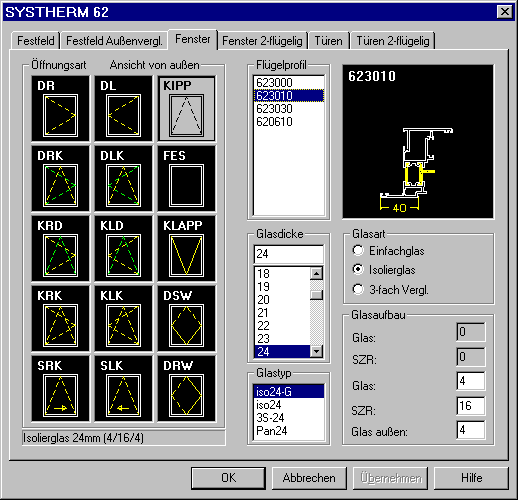Open the Festfeld Außenvergl. tab
This screenshot has width=518, height=500.
114,41
